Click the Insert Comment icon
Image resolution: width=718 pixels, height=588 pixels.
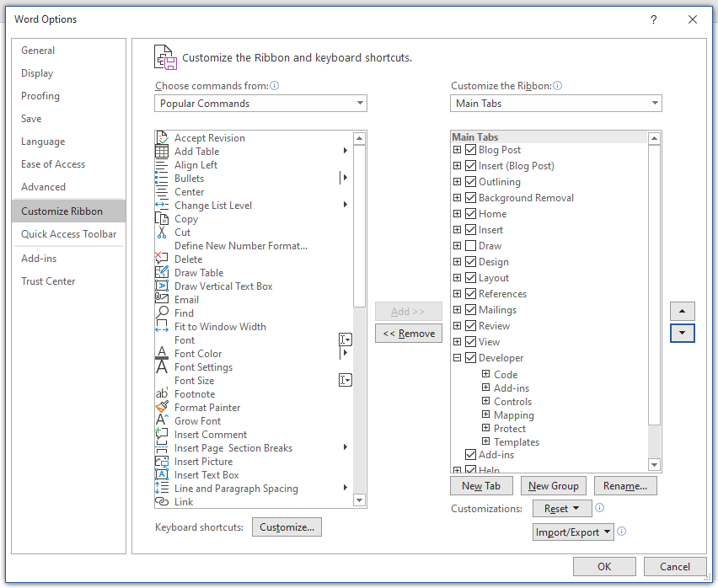(162, 434)
